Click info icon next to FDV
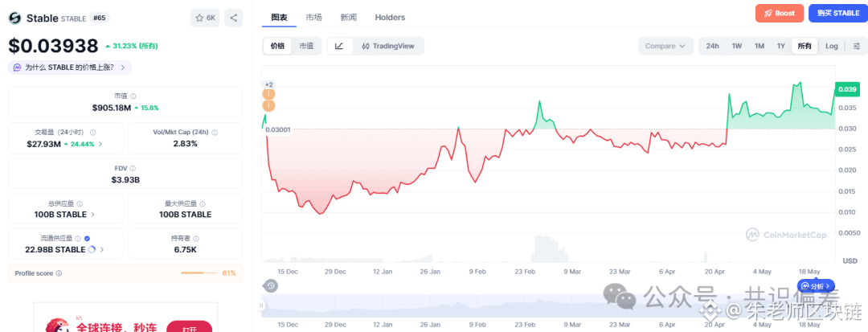The width and height of the screenshot is (868, 332). (133, 168)
